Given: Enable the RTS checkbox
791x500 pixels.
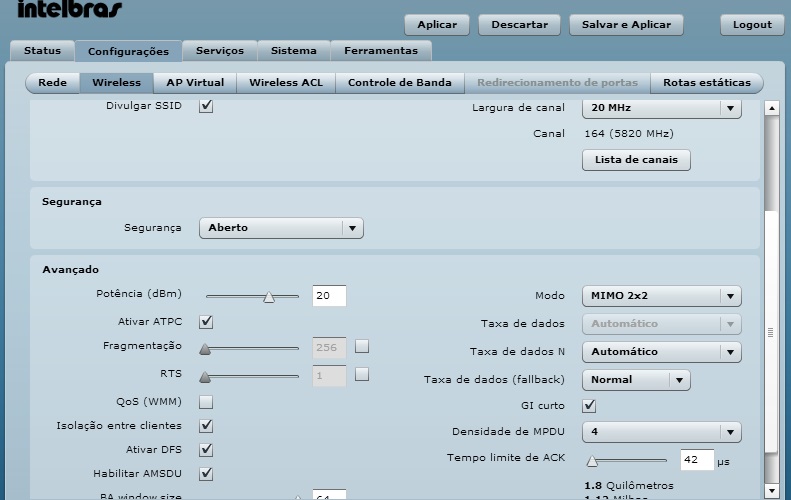Looking at the screenshot, I should (x=362, y=374).
